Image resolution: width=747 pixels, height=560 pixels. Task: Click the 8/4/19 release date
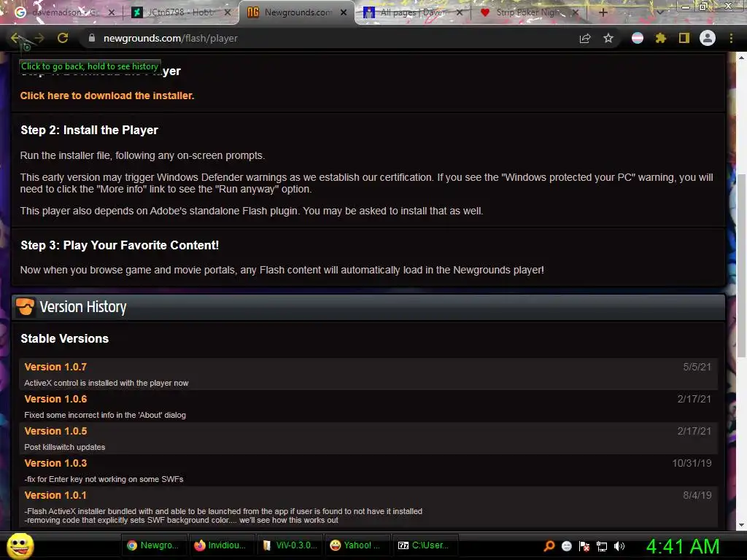[x=697, y=495]
